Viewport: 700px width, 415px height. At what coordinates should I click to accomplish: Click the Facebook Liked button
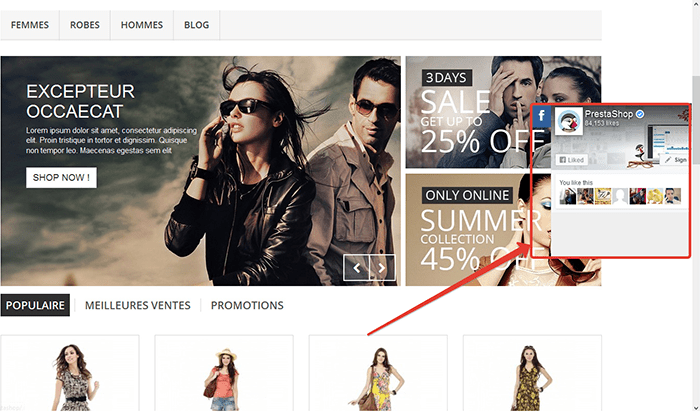pos(571,160)
